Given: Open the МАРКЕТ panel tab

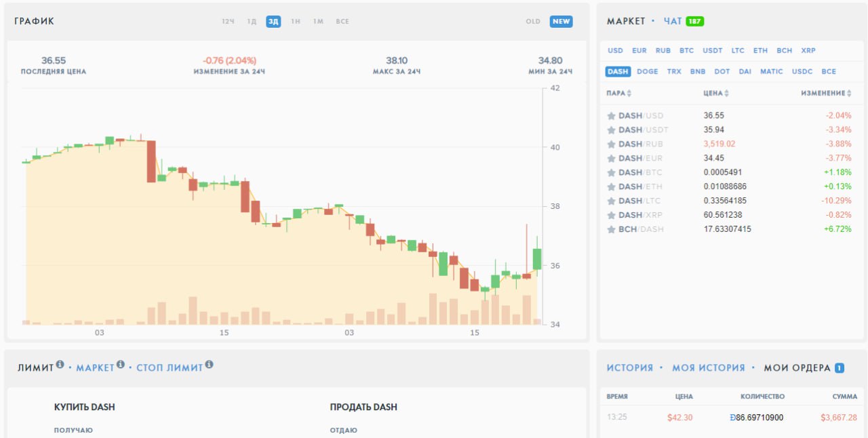Looking at the screenshot, I should (626, 22).
